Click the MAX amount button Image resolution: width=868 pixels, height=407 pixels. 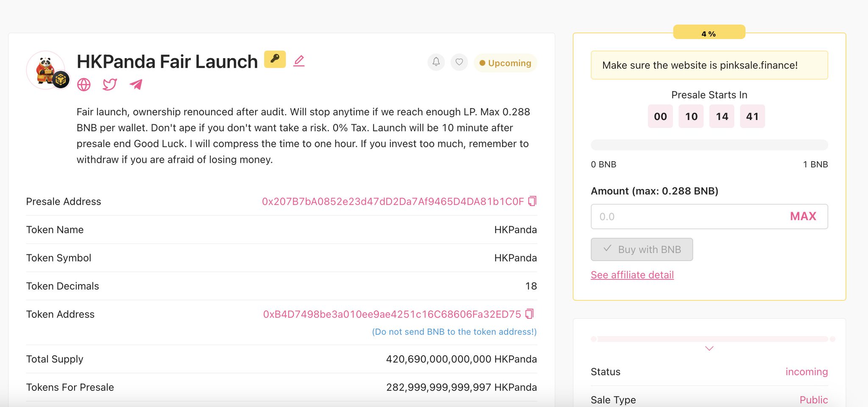pos(803,216)
